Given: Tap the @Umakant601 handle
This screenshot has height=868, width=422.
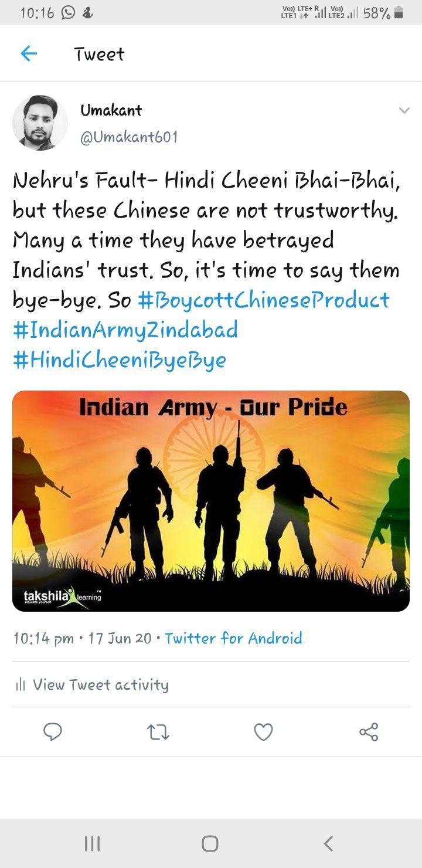Looking at the screenshot, I should point(129,138).
